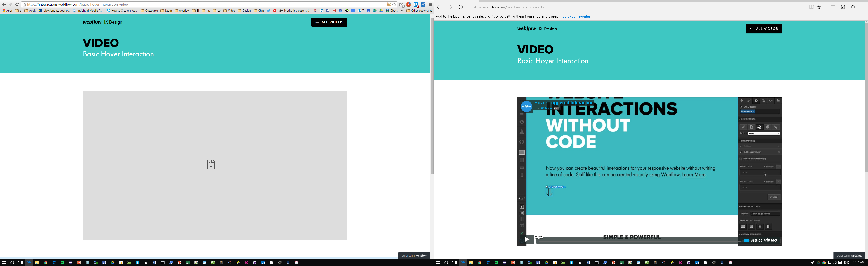This screenshot has height=266, width=868.
Task: Open the View/Update your o... bookmark
Action: point(54,11)
